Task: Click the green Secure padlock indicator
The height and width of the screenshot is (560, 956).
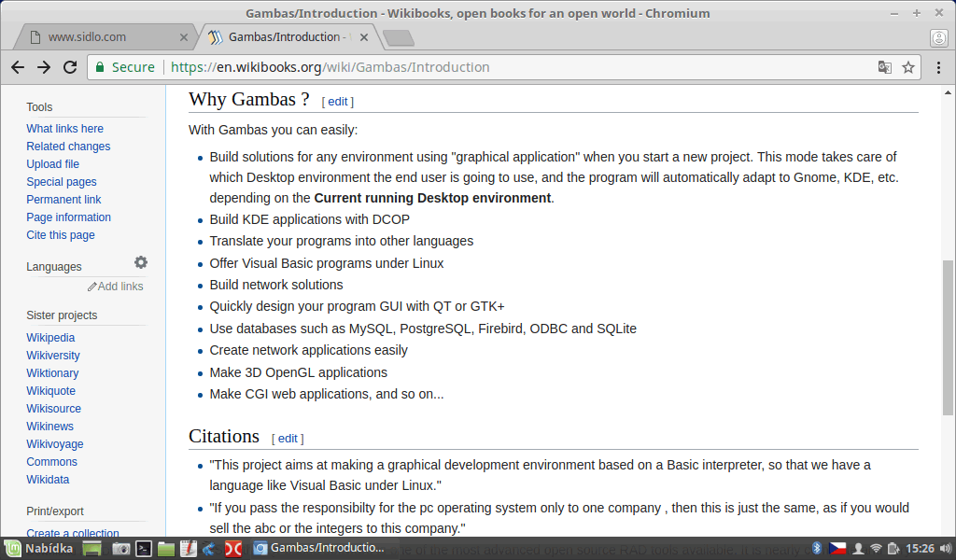Action: [x=123, y=67]
